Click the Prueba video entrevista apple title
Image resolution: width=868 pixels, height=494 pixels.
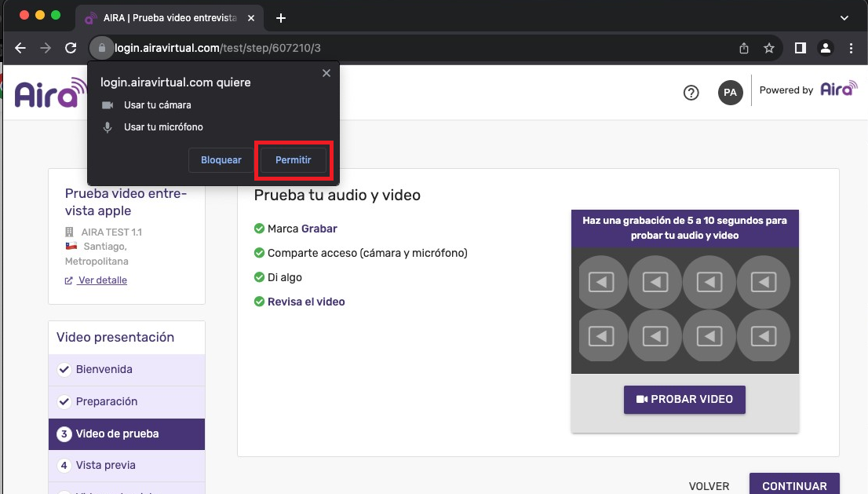(x=126, y=202)
